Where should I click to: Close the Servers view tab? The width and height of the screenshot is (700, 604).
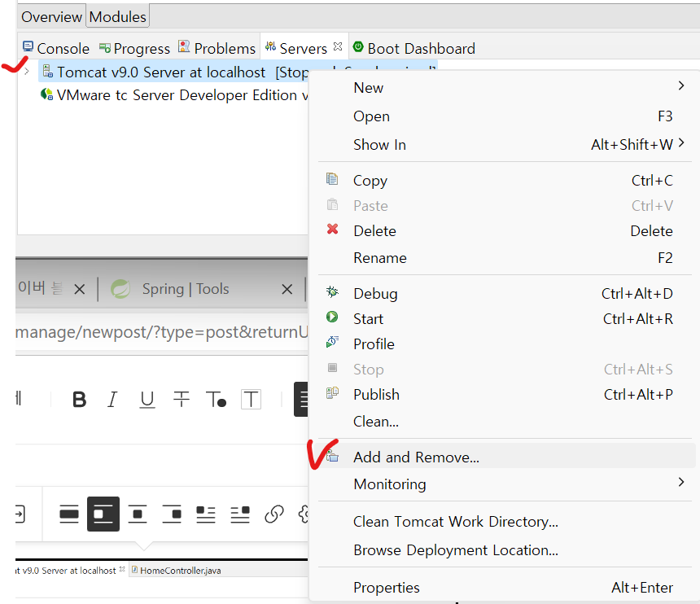tap(338, 46)
